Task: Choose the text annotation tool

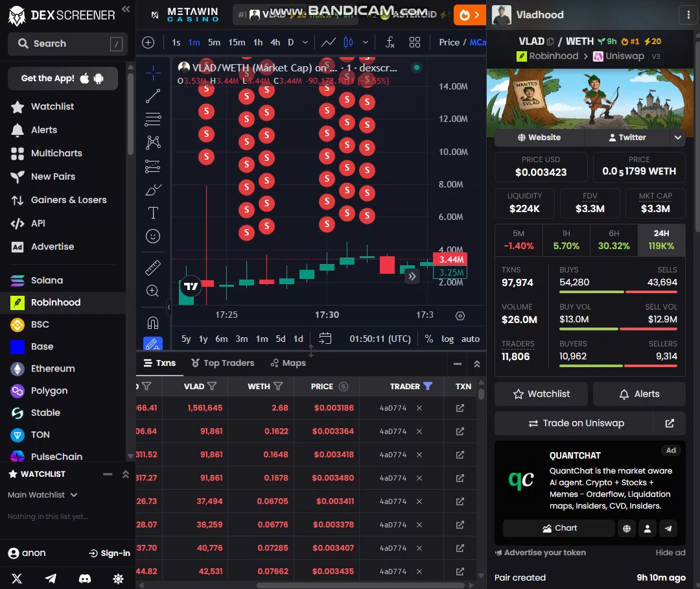Action: tap(153, 213)
